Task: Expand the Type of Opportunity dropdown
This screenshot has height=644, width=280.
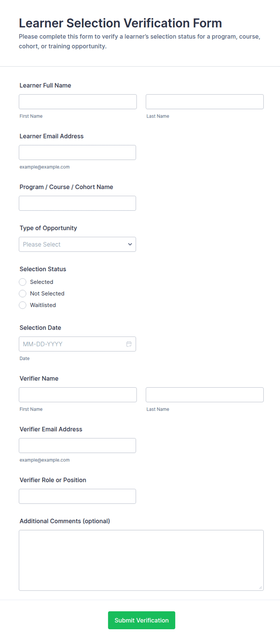Action: click(x=77, y=244)
